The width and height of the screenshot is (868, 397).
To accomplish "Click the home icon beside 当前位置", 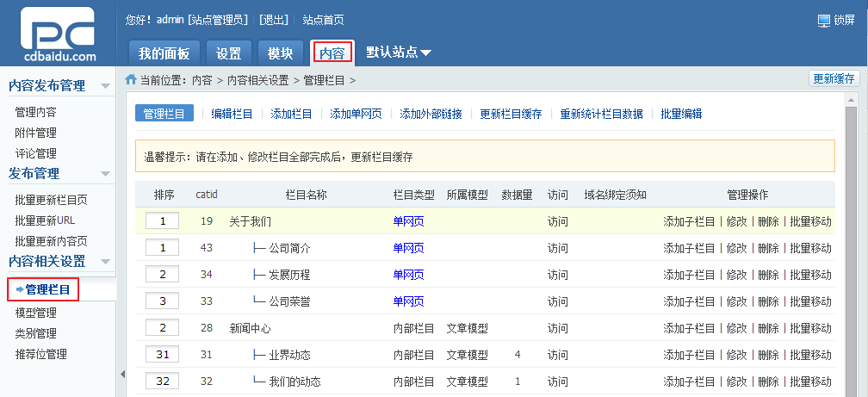I will [x=131, y=79].
